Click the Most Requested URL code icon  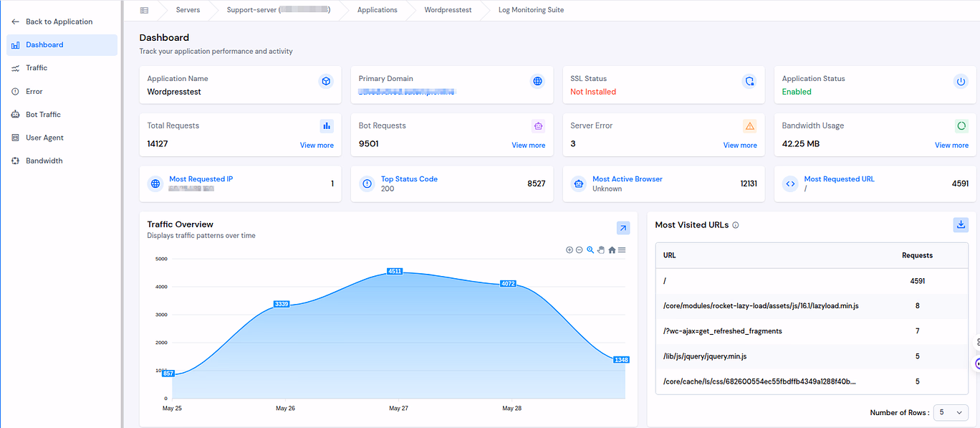(789, 184)
